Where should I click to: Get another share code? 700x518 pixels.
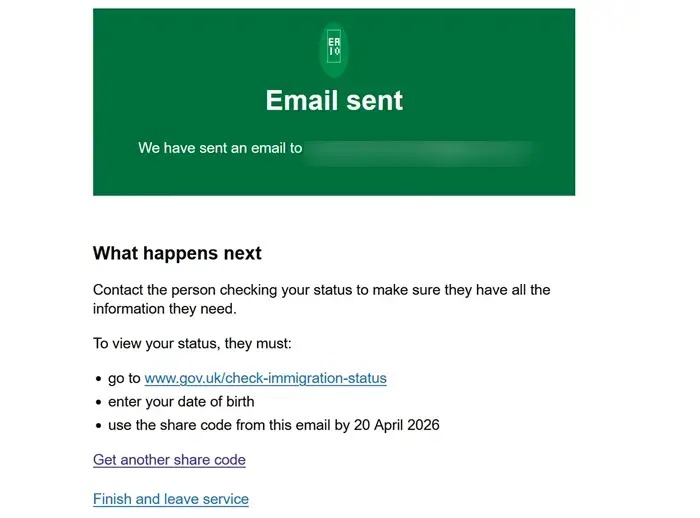click(169, 460)
